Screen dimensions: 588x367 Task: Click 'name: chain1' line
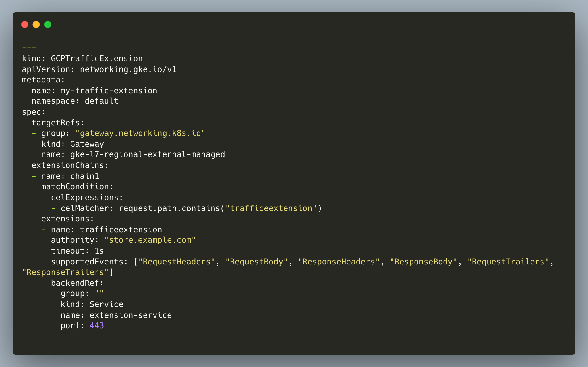coord(70,176)
